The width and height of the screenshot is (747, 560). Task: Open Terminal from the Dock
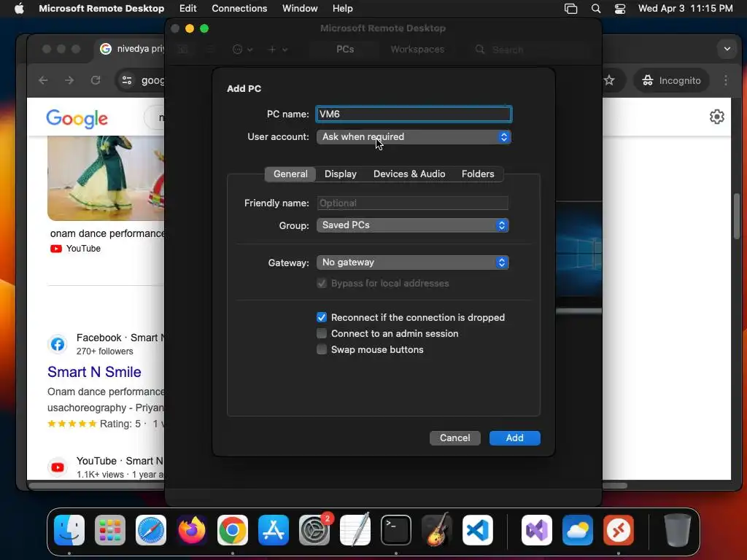click(x=396, y=530)
